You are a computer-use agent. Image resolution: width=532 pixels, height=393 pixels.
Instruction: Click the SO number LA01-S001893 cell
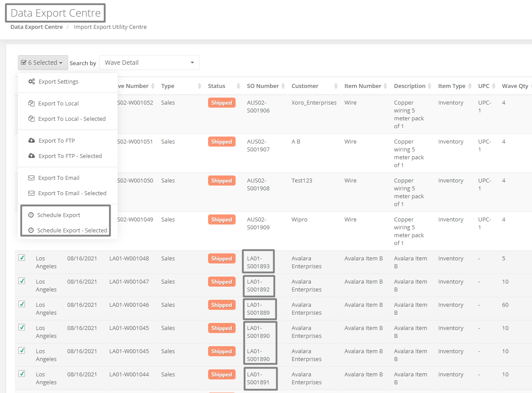(258, 262)
